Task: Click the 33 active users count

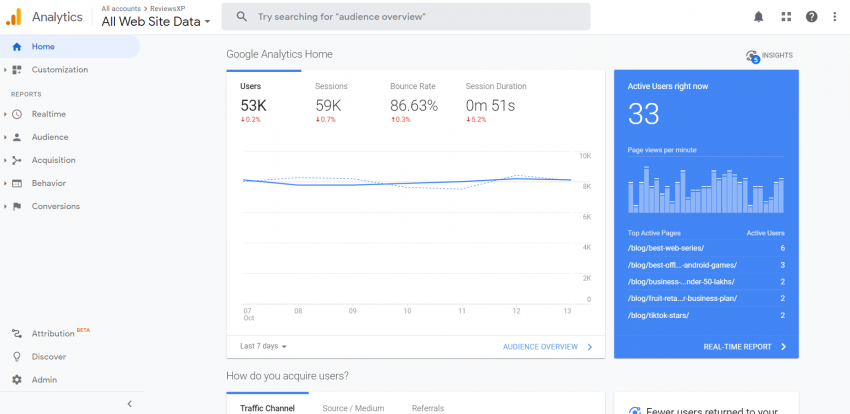Action: (x=643, y=114)
